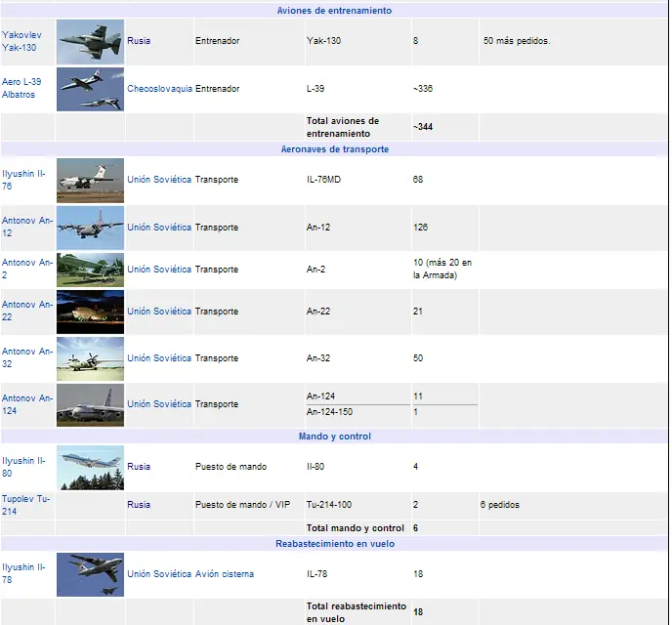
Task: Open Rusia link in the Yak-130 row
Action: pyautogui.click(x=139, y=42)
